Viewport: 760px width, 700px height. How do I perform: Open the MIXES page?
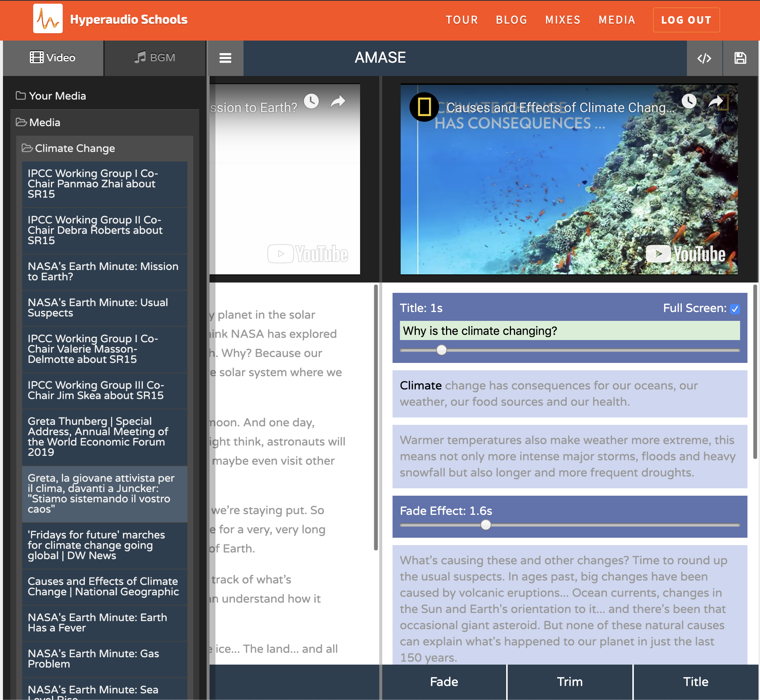(563, 20)
